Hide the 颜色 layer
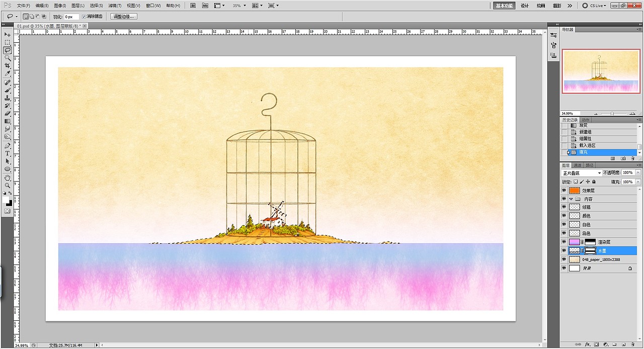644x349 pixels. pyautogui.click(x=563, y=216)
